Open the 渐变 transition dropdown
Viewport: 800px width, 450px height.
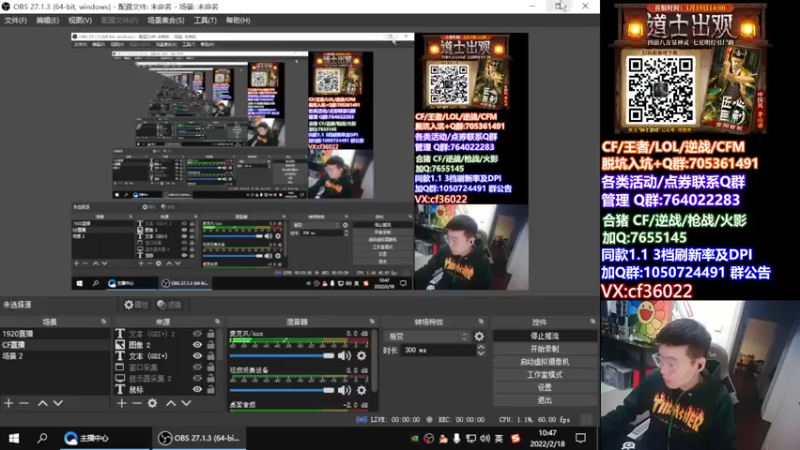[x=427, y=336]
